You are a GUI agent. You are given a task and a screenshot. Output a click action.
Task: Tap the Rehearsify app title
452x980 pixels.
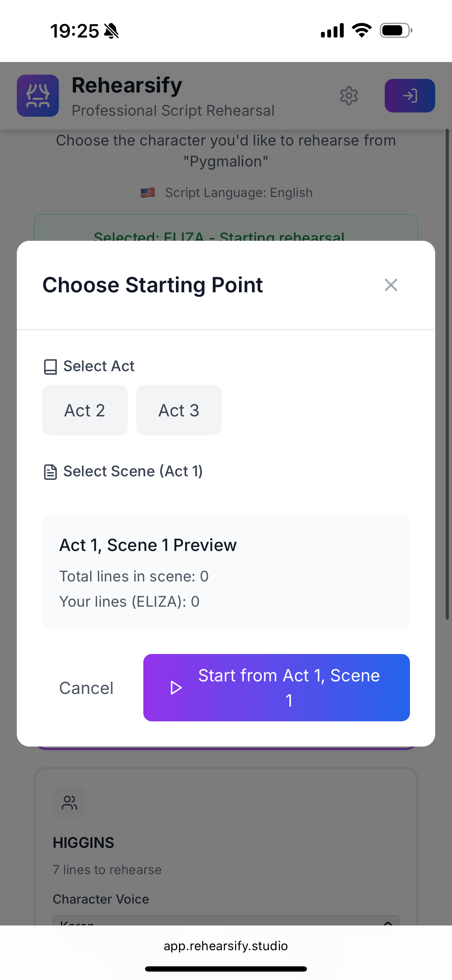(x=127, y=85)
